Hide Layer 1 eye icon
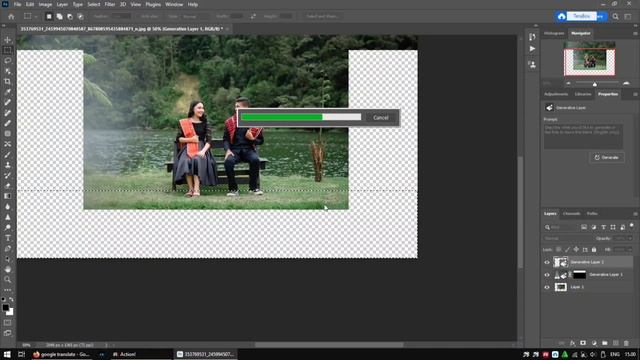Screen dimensions: 640x360 (x=547, y=287)
